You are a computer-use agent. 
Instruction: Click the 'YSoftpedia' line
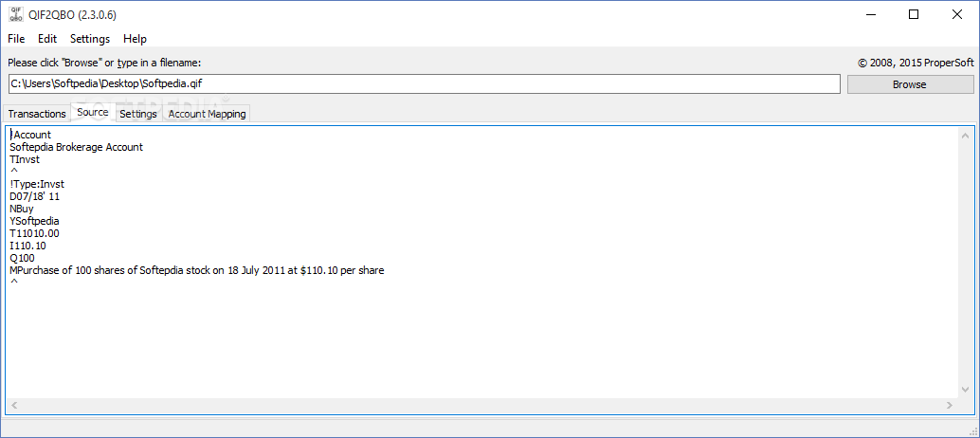pos(34,221)
